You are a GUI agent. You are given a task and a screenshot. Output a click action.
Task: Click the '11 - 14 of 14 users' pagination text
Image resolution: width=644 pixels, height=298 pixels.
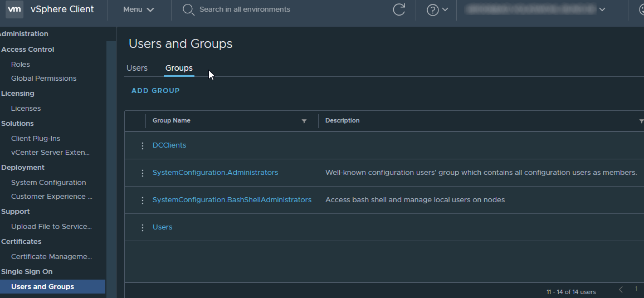coord(571,292)
